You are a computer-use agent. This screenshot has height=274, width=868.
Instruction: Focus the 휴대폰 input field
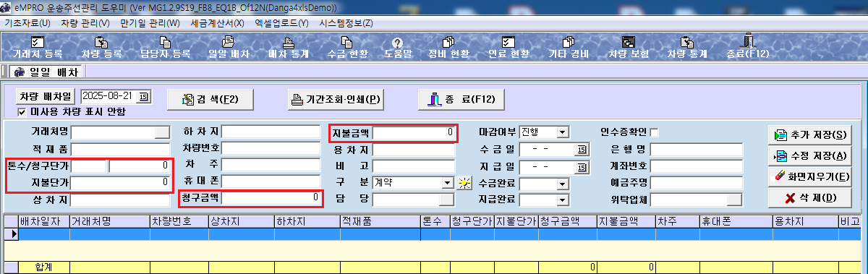(271, 181)
